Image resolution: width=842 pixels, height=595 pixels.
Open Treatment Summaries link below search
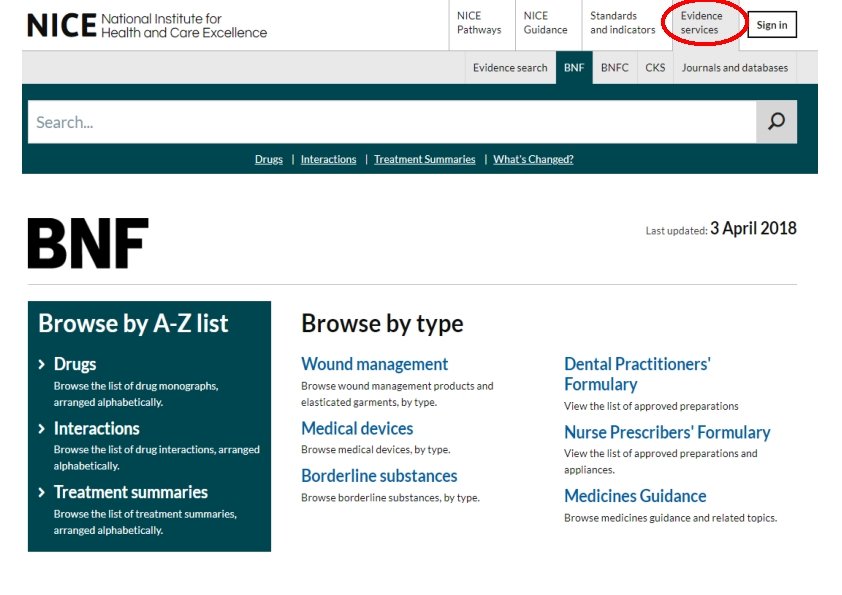424,159
